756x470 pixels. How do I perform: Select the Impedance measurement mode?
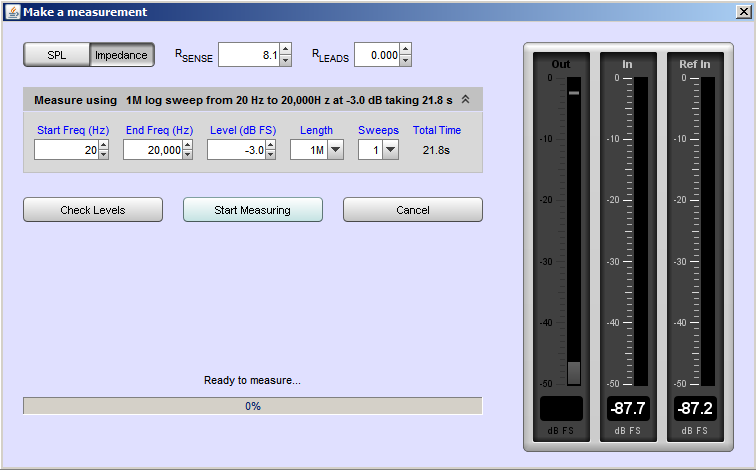122,55
